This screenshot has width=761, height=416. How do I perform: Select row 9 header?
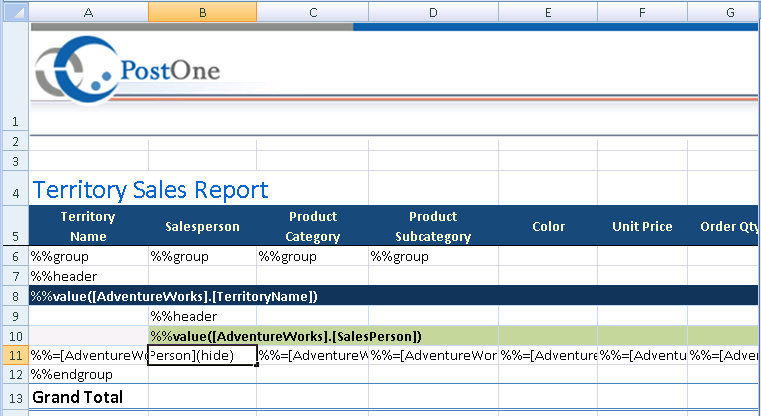16,316
